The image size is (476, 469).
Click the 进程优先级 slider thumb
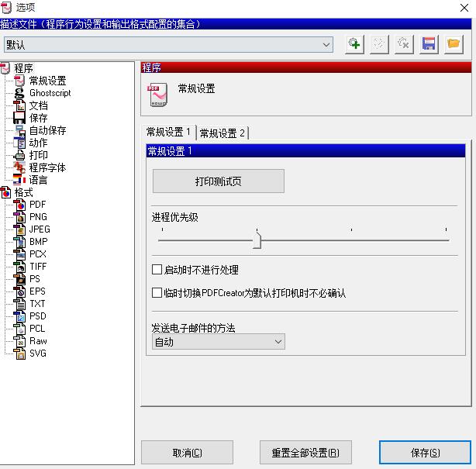(x=257, y=240)
